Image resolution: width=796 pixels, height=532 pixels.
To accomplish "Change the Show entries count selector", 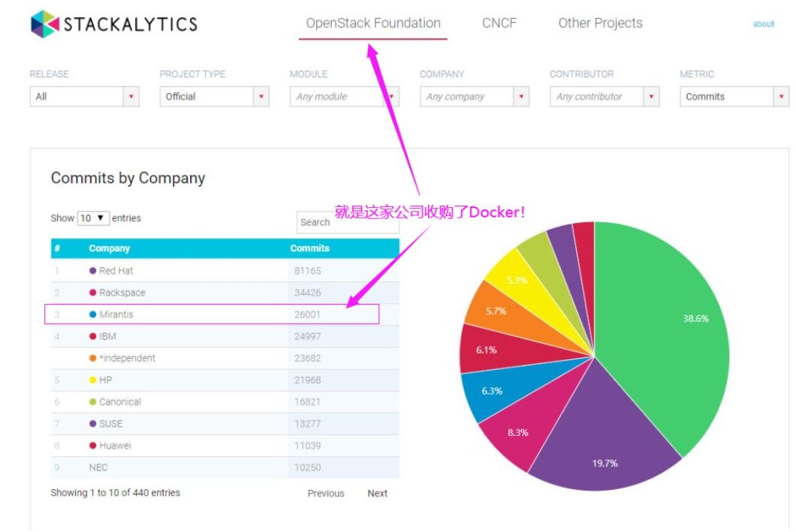I will (x=93, y=218).
